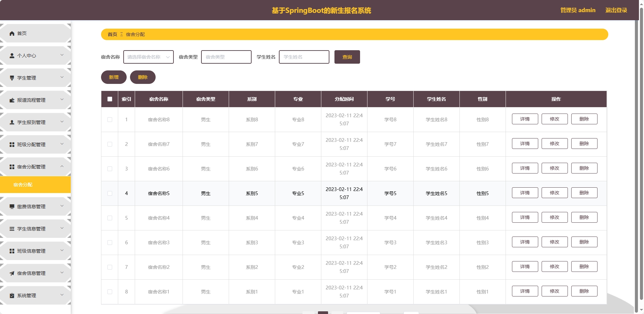Viewport: 644px width, 314px height.
Task: Toggle the select-all checkbox in table header
Action: coord(110,99)
